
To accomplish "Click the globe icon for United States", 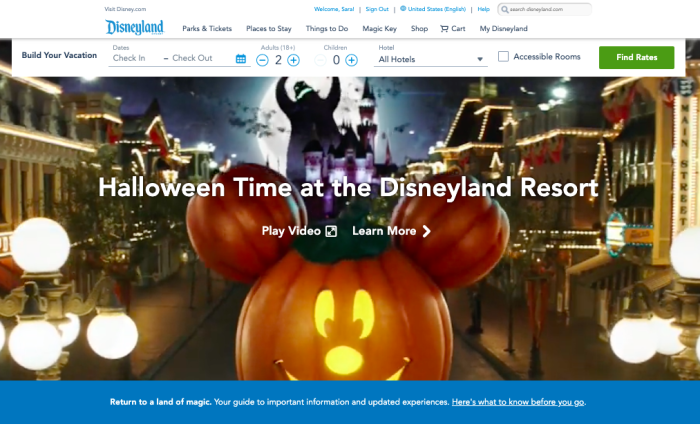I will pyautogui.click(x=402, y=9).
